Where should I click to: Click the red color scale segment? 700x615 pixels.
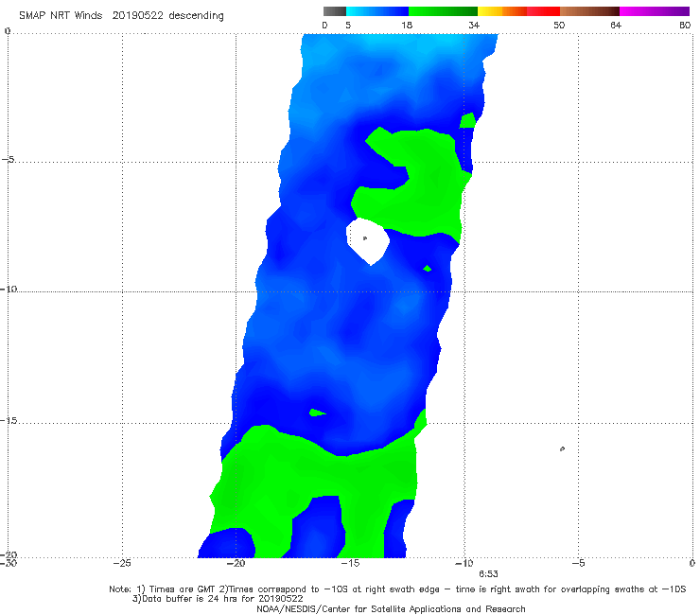click(543, 11)
